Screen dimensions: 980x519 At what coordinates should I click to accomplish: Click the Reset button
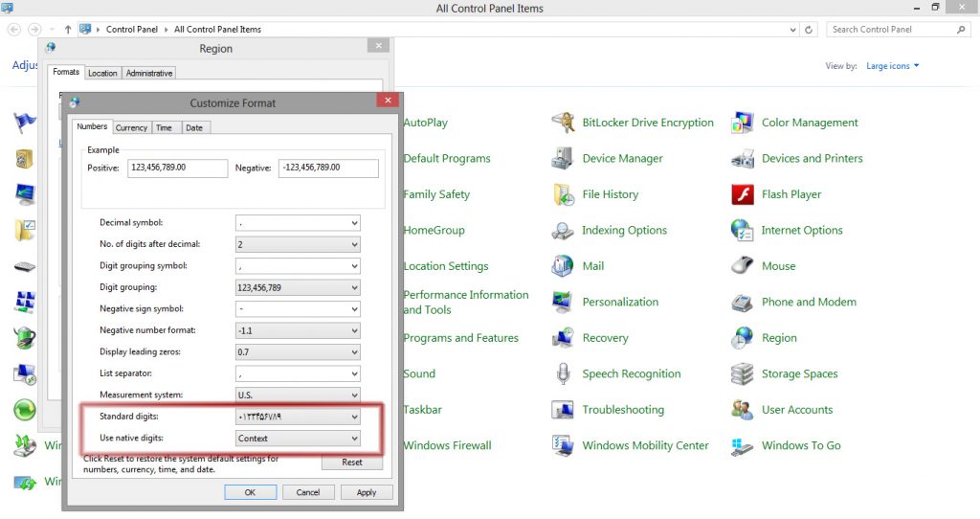352,463
